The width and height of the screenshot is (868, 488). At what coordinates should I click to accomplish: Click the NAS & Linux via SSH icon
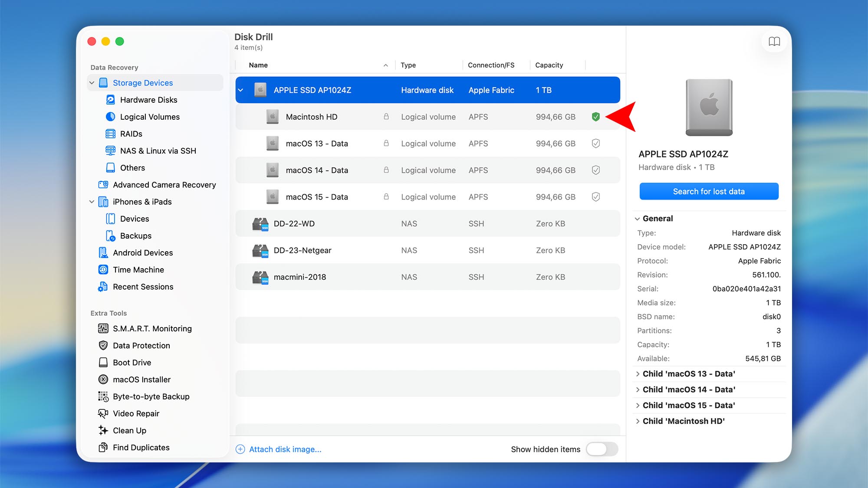pyautogui.click(x=111, y=151)
